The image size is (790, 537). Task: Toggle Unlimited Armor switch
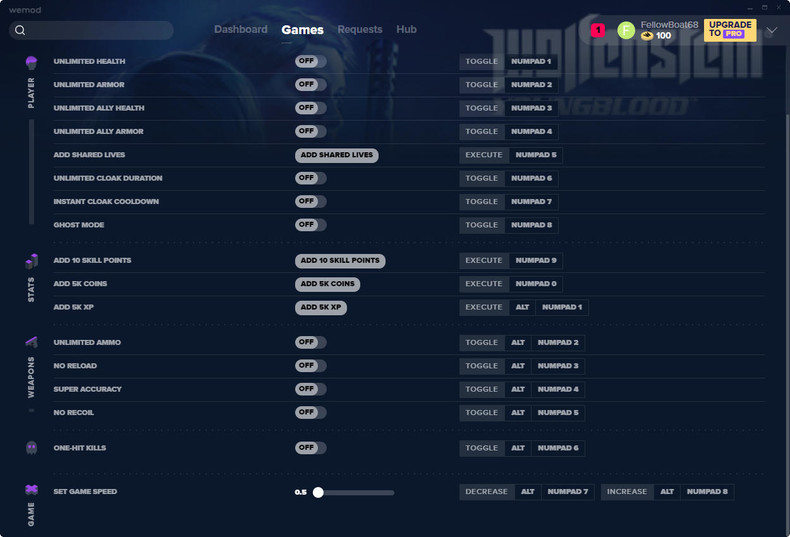pyautogui.click(x=310, y=85)
